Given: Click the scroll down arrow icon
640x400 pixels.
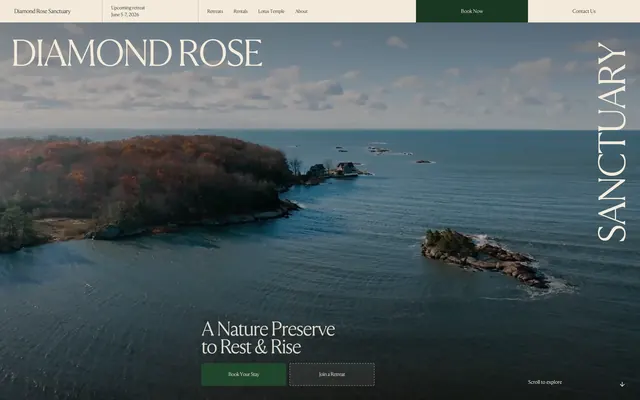Looking at the screenshot, I should [622, 384].
